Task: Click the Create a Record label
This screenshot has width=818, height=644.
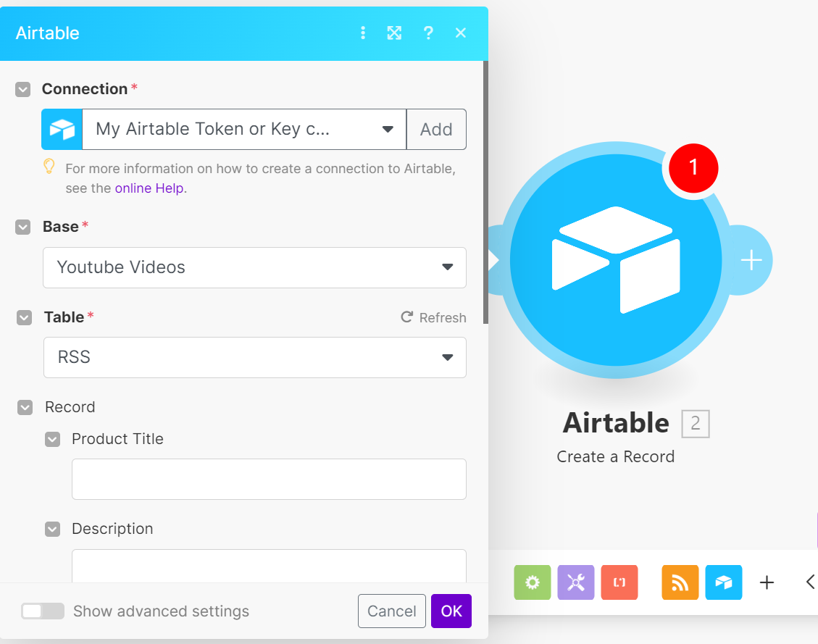Action: 616,457
